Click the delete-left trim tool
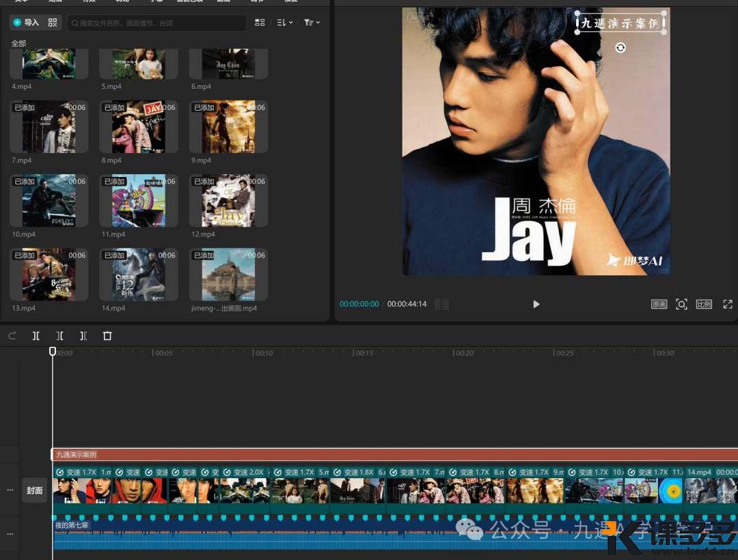 59,336
